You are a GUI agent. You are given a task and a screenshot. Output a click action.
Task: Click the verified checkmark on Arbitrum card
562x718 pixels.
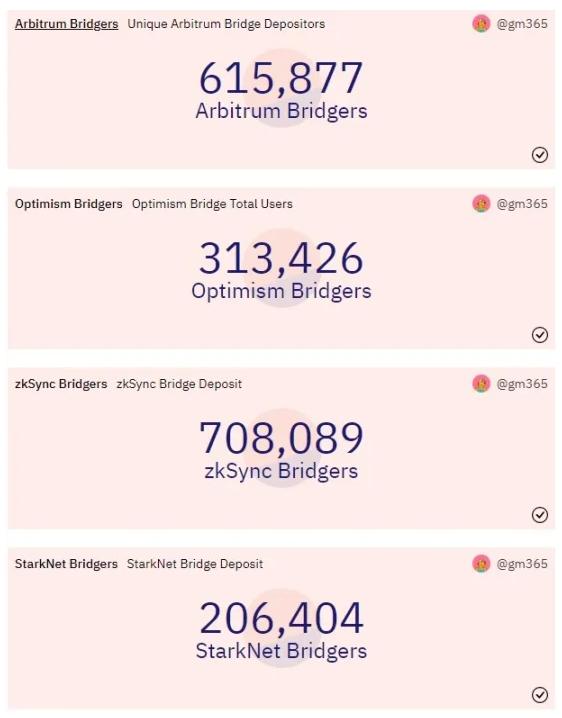click(x=540, y=155)
